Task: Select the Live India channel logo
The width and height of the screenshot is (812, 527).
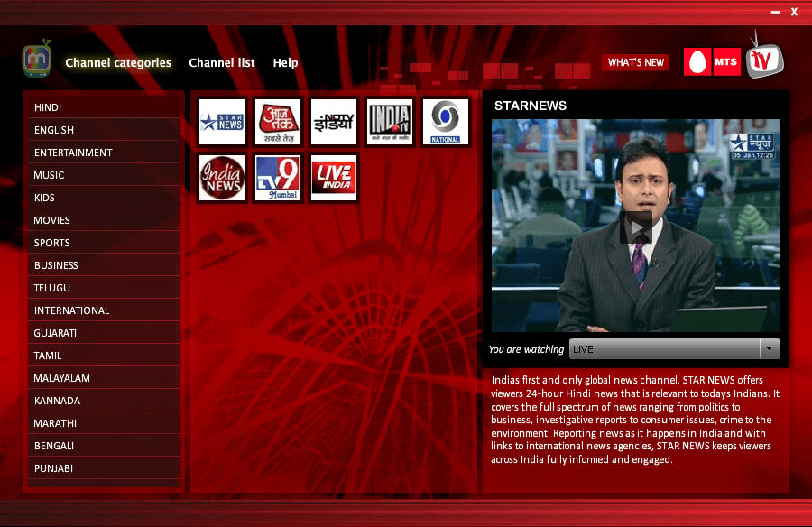Action: click(334, 178)
